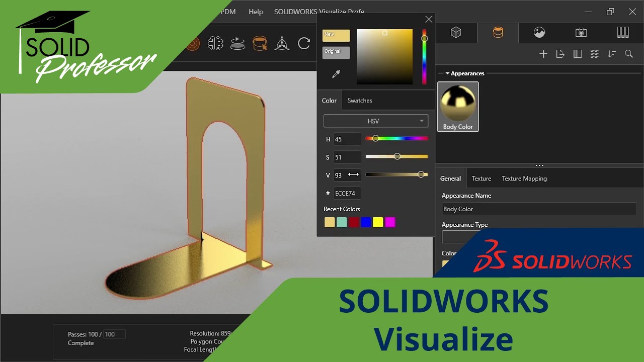Click the panel splitter dots handle

[x=539, y=165]
